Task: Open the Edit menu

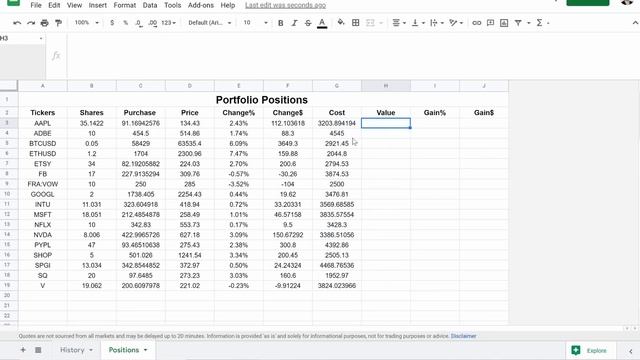Action: point(54,5)
